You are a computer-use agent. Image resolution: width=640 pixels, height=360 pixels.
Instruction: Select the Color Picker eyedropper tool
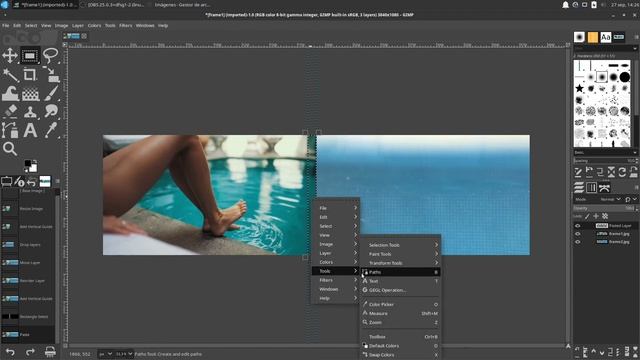(51, 131)
